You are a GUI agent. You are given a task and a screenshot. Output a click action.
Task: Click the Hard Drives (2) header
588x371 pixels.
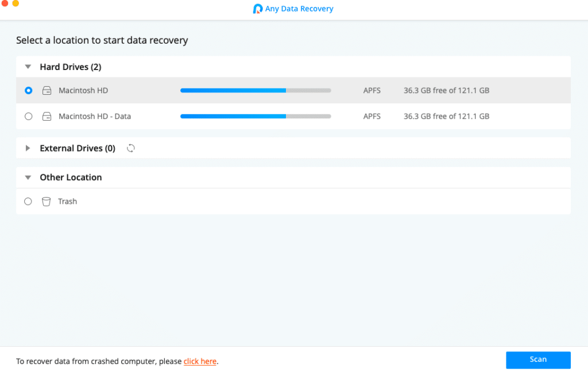(71, 67)
